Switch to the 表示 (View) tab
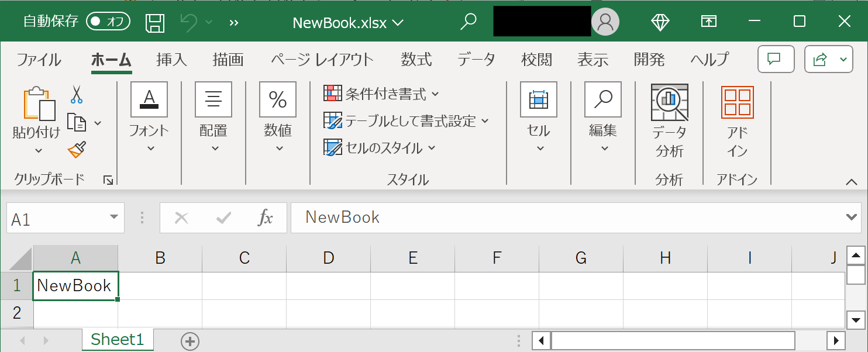Image resolution: width=868 pixels, height=352 pixels. click(x=593, y=60)
